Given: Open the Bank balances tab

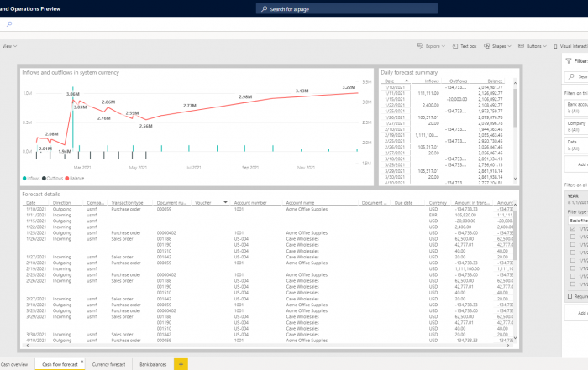Looking at the screenshot, I should click(153, 364).
